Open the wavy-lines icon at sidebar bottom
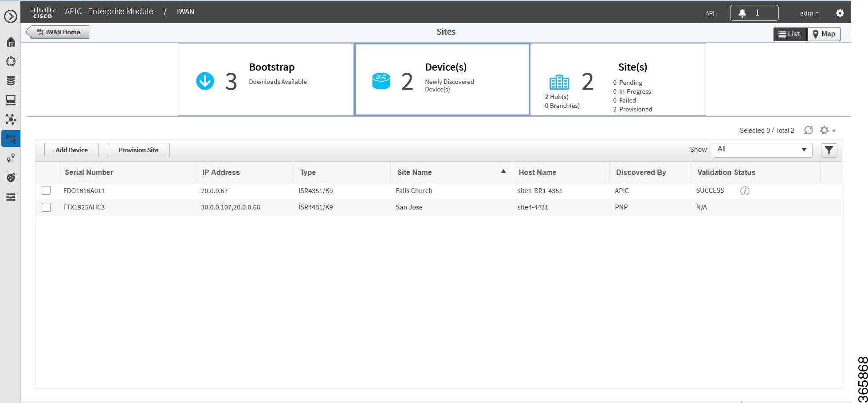The image size is (868, 403). (11, 197)
